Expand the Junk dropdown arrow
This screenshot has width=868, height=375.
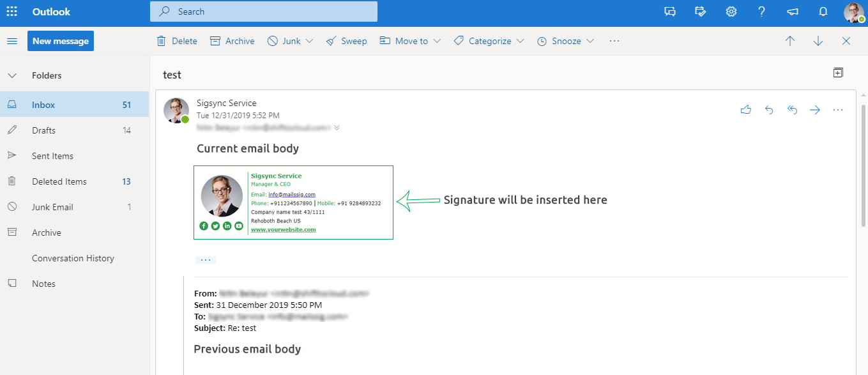point(310,41)
